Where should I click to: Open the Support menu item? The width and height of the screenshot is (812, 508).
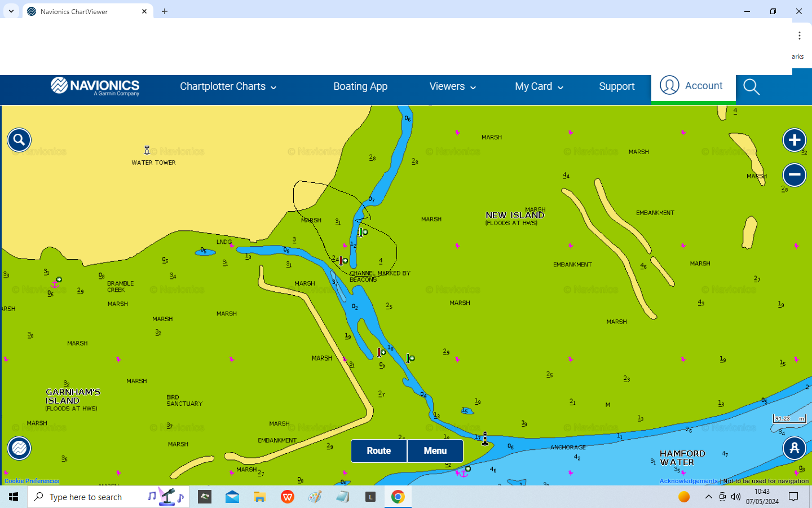click(617, 86)
